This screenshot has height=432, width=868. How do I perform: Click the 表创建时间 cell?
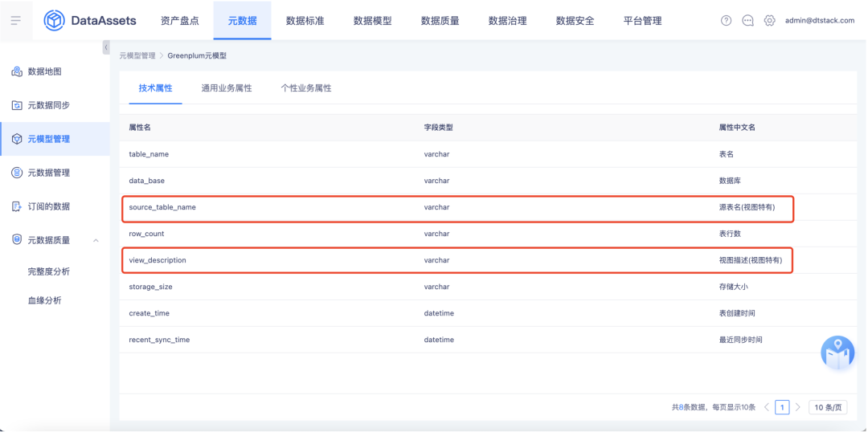pyautogui.click(x=737, y=313)
